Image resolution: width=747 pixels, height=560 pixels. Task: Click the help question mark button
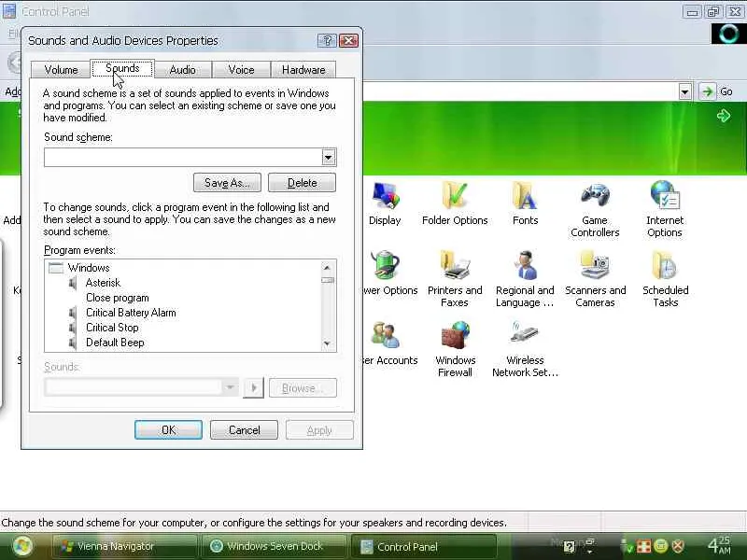click(327, 40)
